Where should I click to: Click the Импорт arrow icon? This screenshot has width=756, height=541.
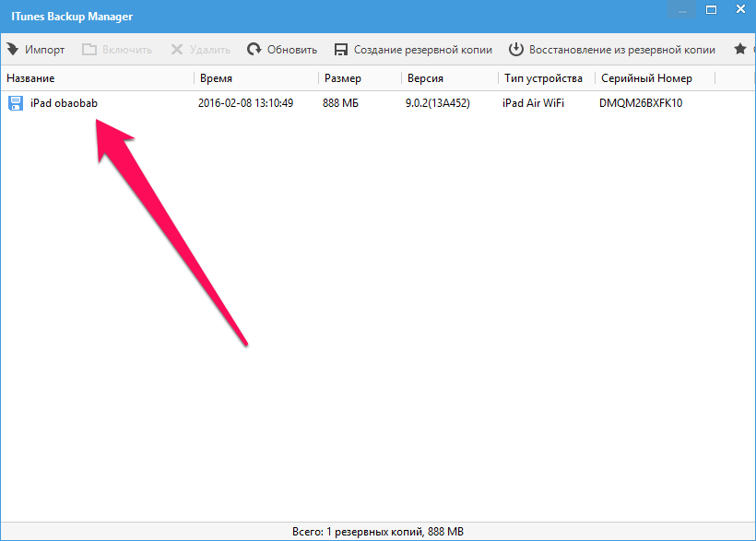pyautogui.click(x=13, y=50)
